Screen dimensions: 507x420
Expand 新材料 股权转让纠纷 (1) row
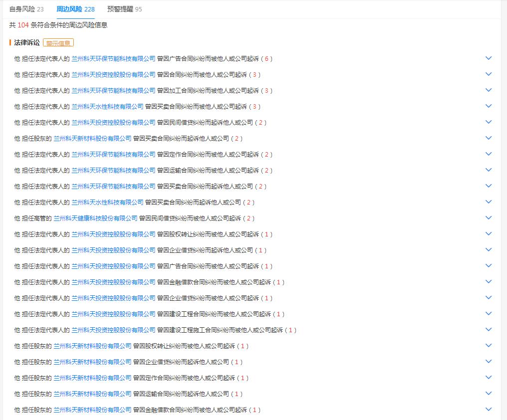[489, 346]
